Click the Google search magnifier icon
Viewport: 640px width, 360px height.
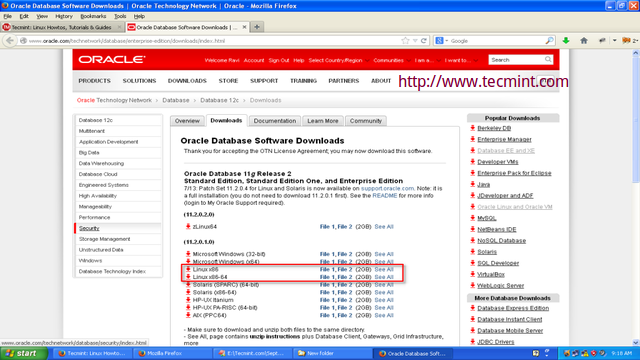(549, 40)
